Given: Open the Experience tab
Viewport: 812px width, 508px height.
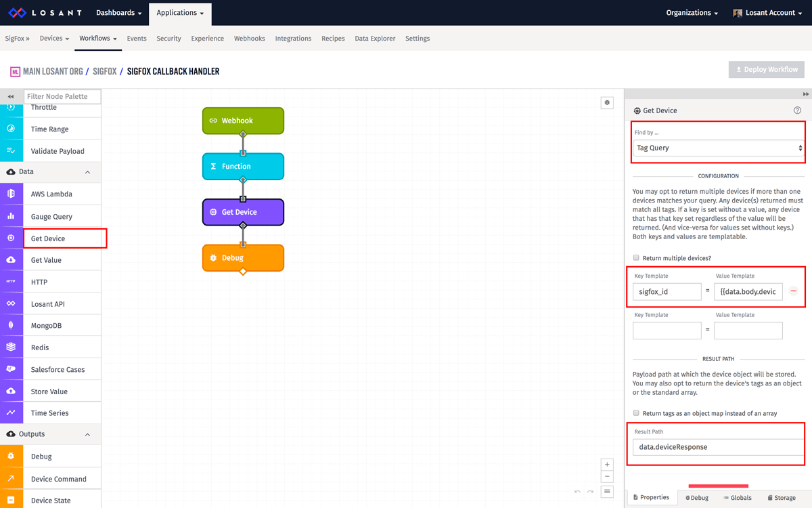Looking at the screenshot, I should click(x=208, y=39).
